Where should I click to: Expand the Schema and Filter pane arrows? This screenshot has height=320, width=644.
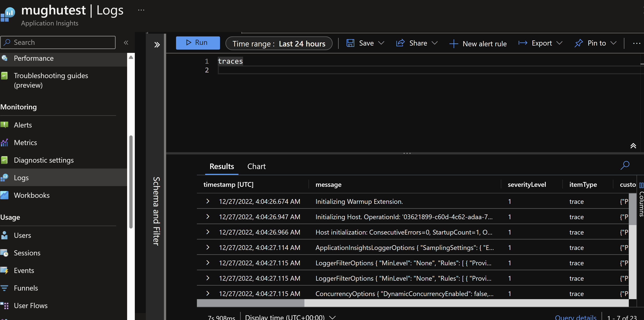157,45
